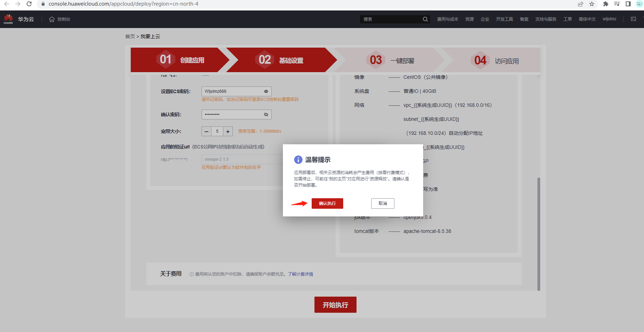
Task: Click the 首页 breadcrumb link
Action: 130,36
